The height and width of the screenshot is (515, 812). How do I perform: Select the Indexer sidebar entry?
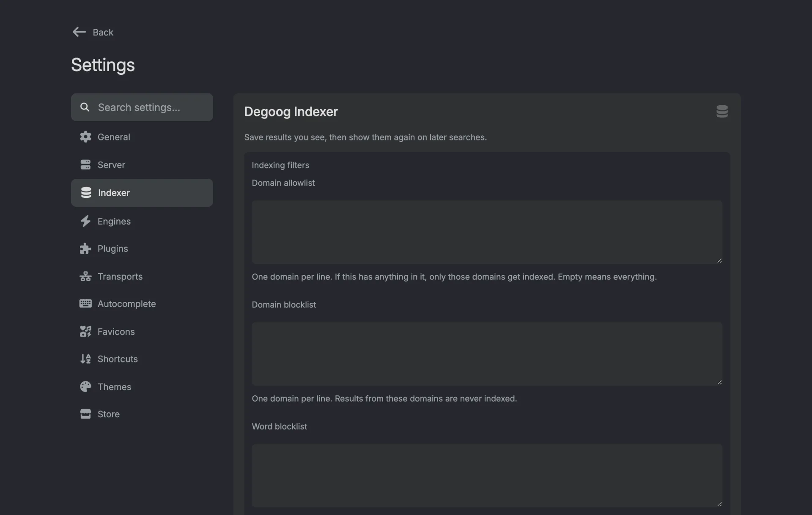(142, 192)
